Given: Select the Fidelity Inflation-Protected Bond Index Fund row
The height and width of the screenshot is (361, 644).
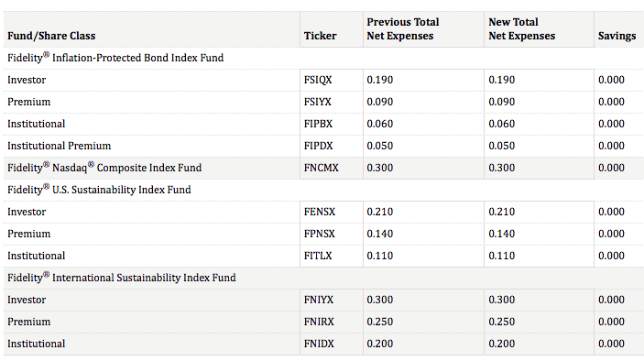Looking at the screenshot, I should pyautogui.click(x=323, y=58).
